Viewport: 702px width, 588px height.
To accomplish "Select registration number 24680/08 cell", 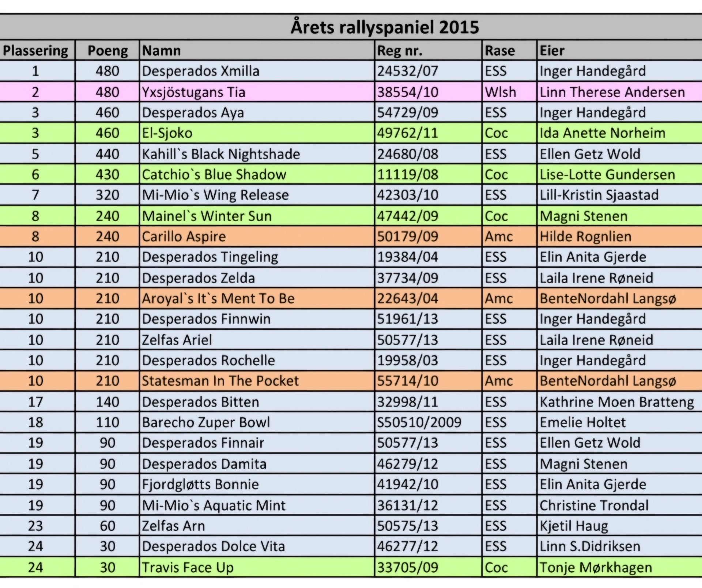I will [x=428, y=154].
